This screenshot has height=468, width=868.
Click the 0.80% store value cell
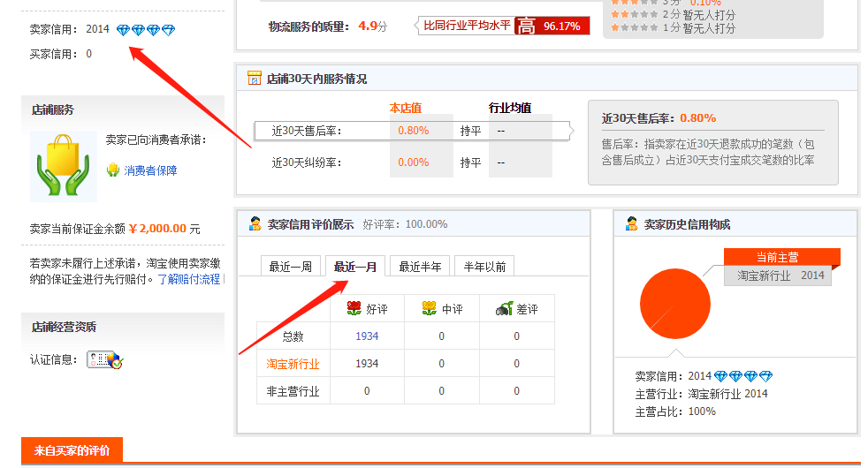[x=414, y=131]
